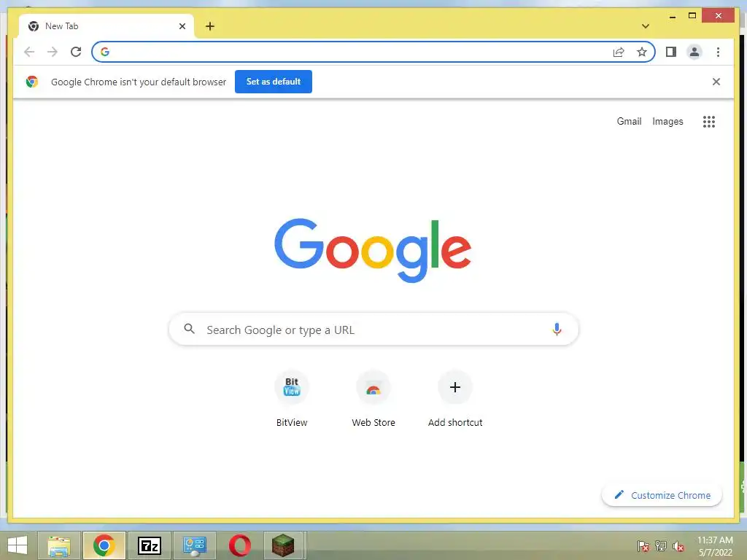Open a new tab with plus button
The image size is (747, 560).
[210, 26]
